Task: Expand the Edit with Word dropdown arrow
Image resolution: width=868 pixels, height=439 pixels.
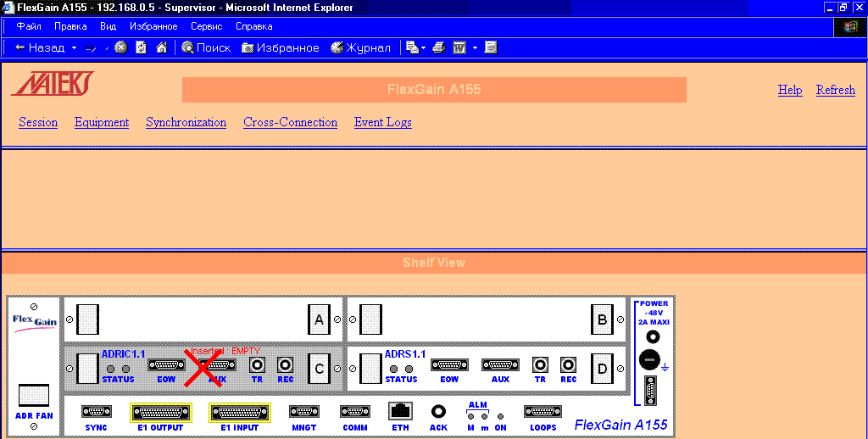Action: (x=475, y=47)
